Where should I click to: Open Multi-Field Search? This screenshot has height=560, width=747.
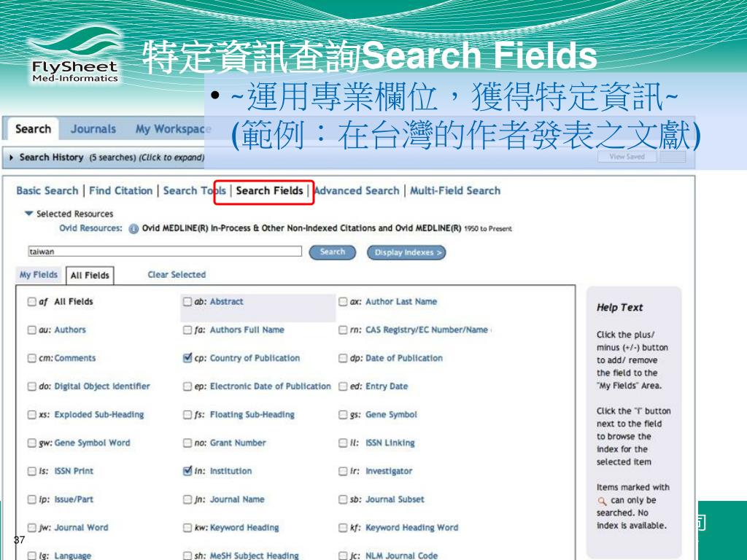pyautogui.click(x=455, y=190)
